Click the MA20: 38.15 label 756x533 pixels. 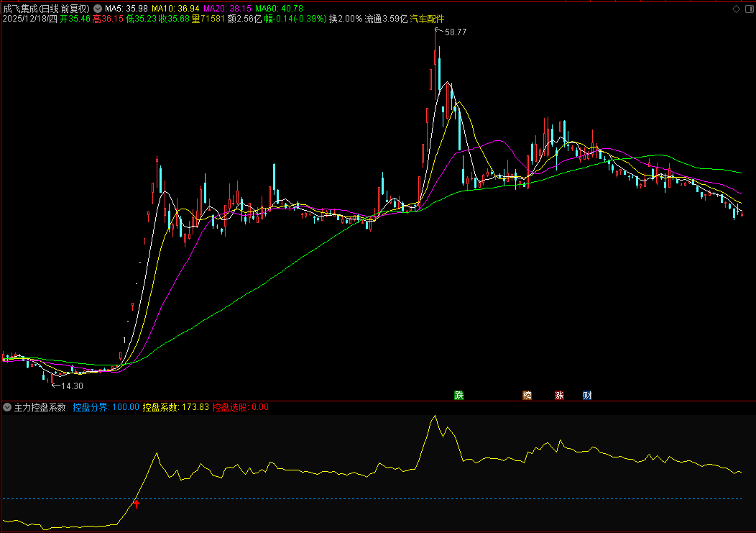tap(227, 9)
